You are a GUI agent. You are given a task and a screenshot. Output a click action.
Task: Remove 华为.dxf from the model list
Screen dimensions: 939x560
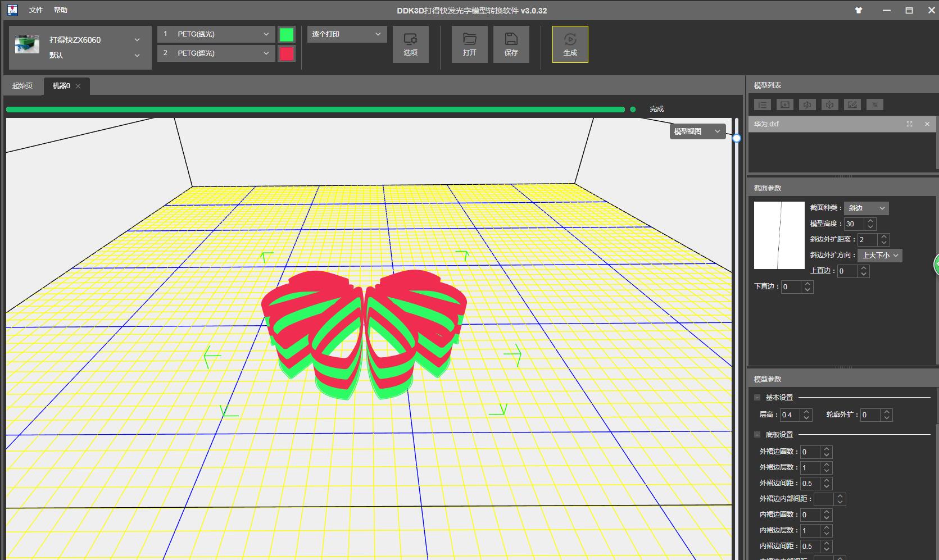pos(927,124)
